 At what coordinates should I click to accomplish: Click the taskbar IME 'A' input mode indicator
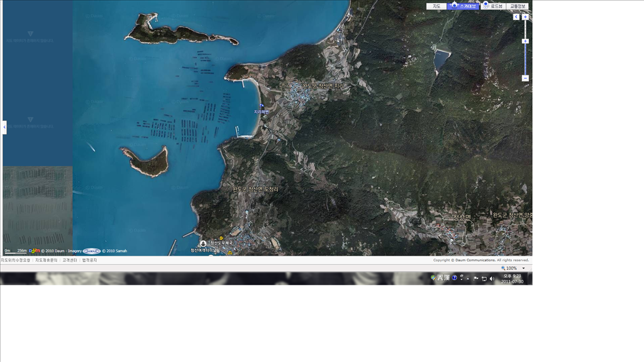[440, 278]
